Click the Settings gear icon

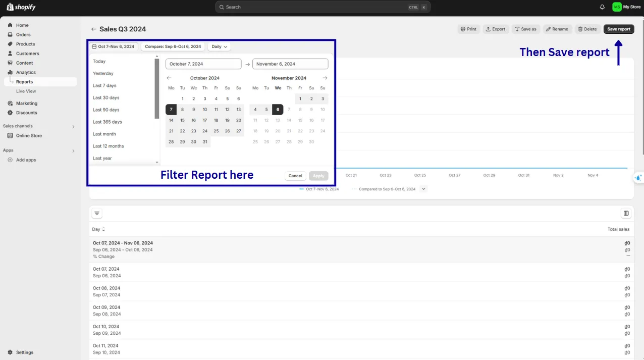tap(10, 352)
